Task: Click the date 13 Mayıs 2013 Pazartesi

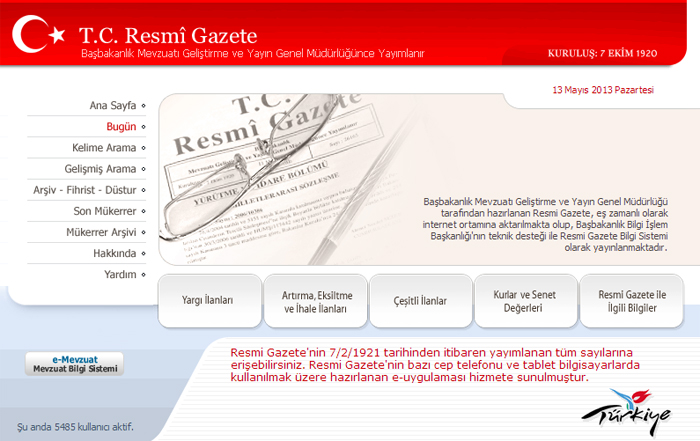Action: coord(603,90)
